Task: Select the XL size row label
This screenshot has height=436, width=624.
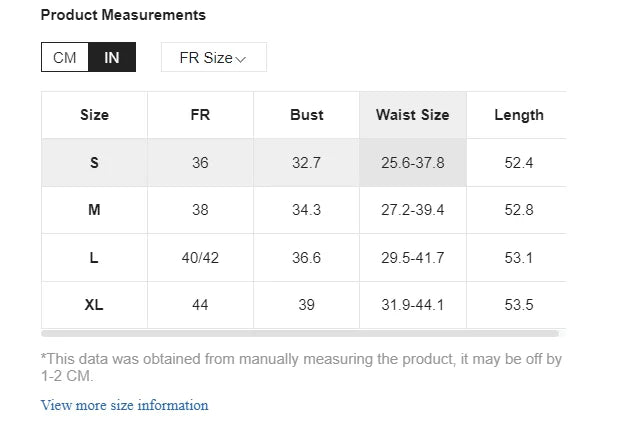Action: point(94,305)
